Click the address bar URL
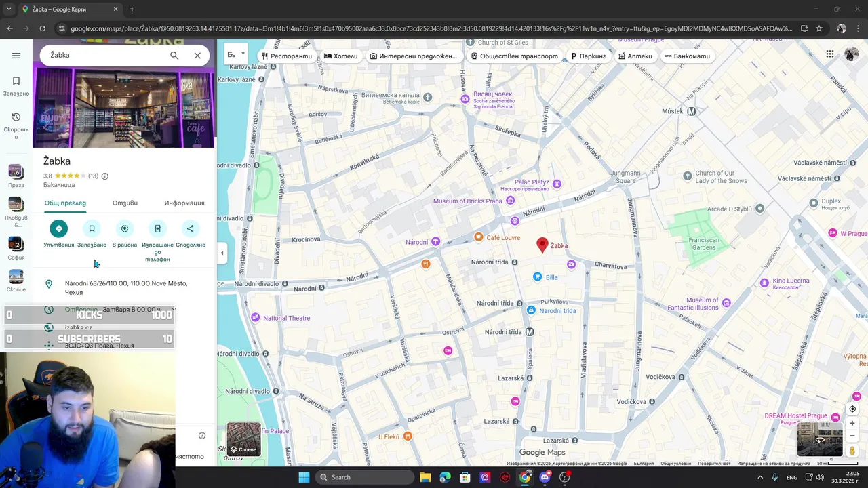Viewport: 868px width, 488px height. (x=431, y=28)
